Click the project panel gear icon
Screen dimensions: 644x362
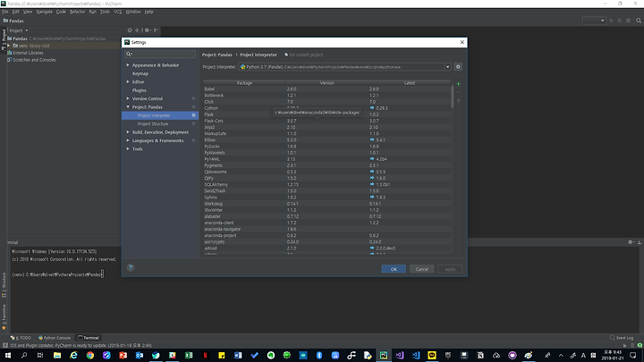(x=147, y=30)
